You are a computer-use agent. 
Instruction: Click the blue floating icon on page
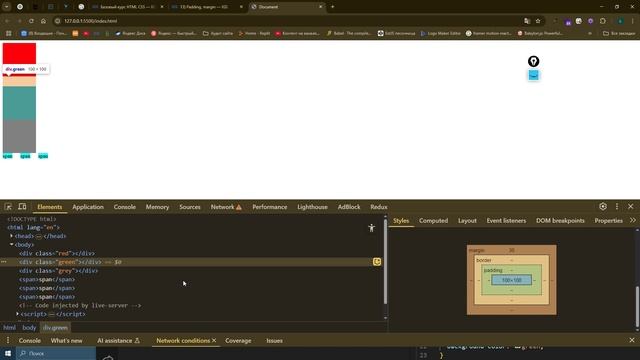tap(533, 75)
